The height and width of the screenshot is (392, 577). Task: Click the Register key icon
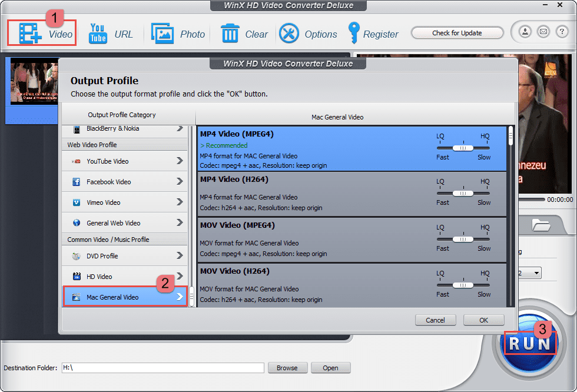pyautogui.click(x=354, y=33)
